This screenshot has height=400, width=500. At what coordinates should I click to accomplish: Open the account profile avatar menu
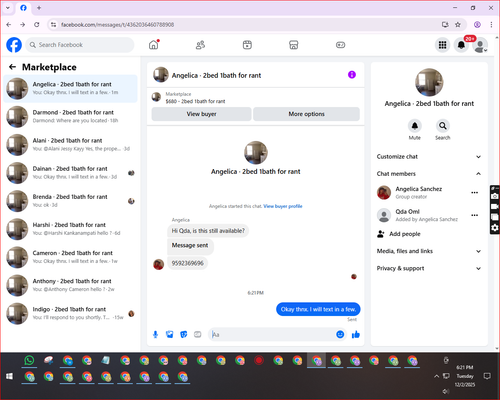coord(480,45)
